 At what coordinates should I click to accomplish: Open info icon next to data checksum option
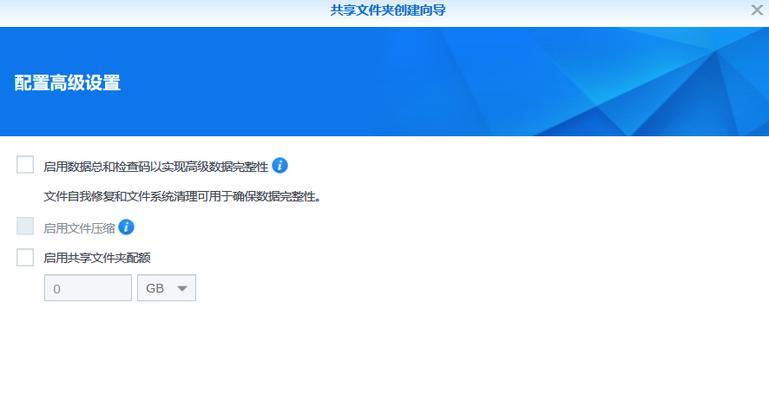click(x=280, y=166)
